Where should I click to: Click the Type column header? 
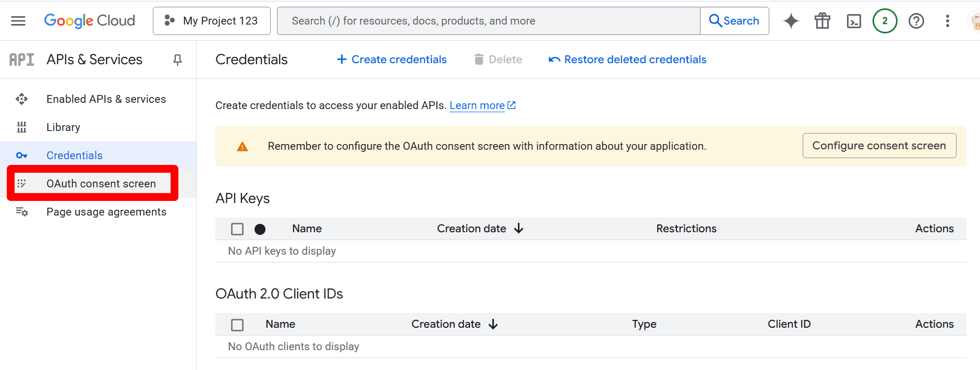click(644, 324)
